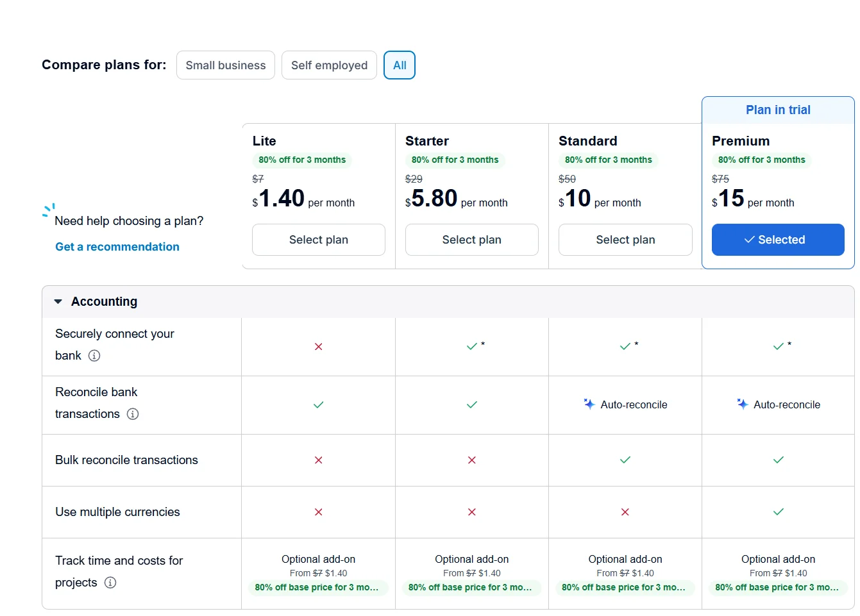Click the Premium plan heading

[741, 141]
